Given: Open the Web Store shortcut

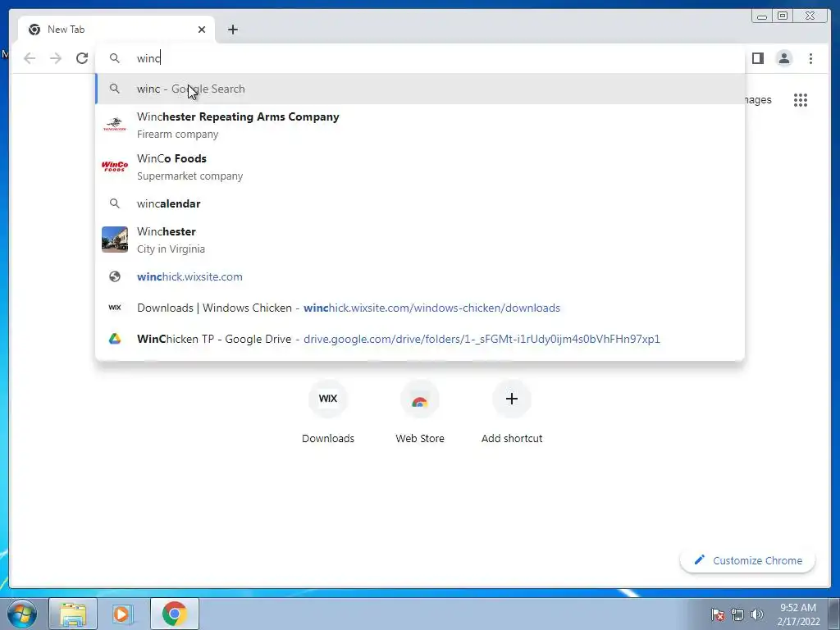Looking at the screenshot, I should pyautogui.click(x=420, y=413).
